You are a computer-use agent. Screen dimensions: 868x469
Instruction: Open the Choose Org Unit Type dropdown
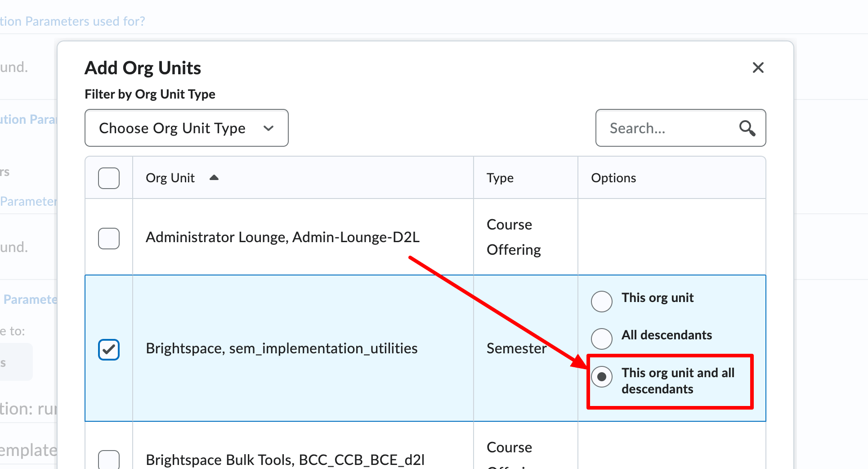pyautogui.click(x=187, y=128)
